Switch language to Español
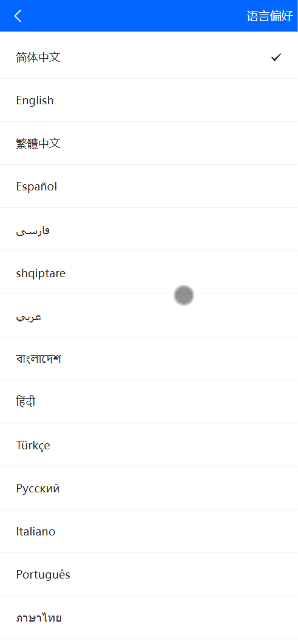This screenshot has width=298, height=644. tap(149, 186)
